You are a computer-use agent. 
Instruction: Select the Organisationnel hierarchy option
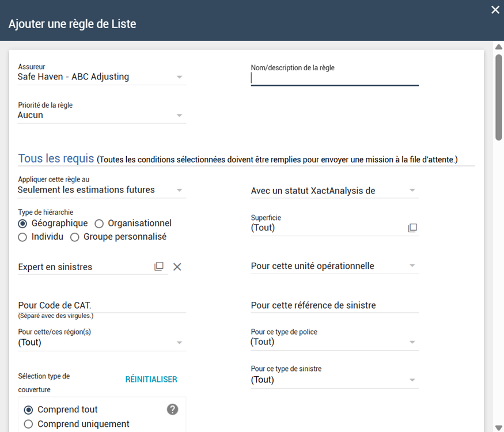(99, 223)
